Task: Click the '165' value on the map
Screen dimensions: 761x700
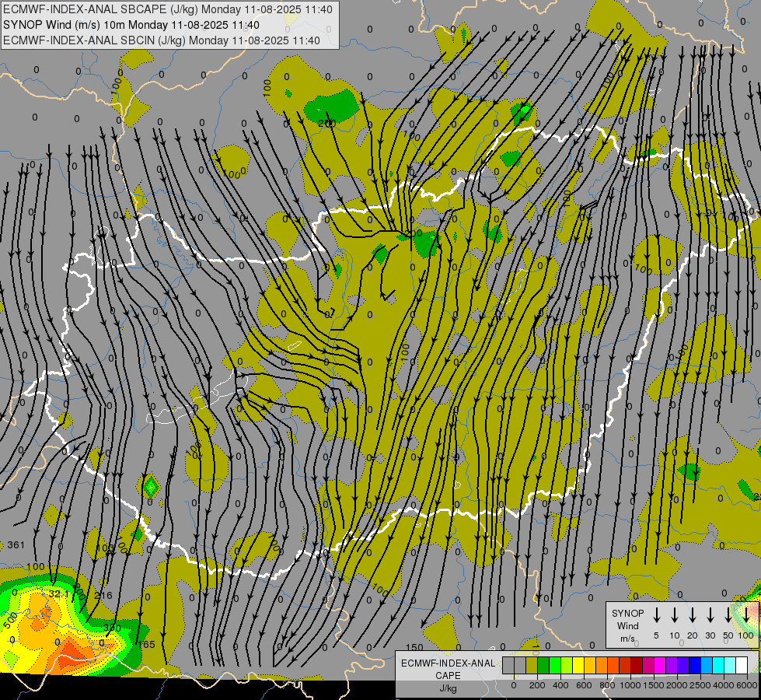Action: pyautogui.click(x=147, y=644)
